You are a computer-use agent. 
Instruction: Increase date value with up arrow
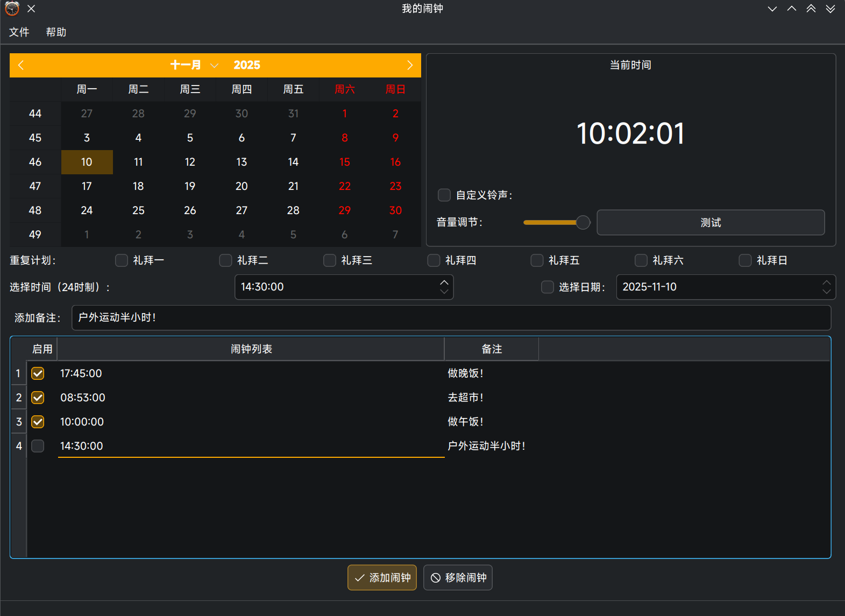(x=826, y=282)
